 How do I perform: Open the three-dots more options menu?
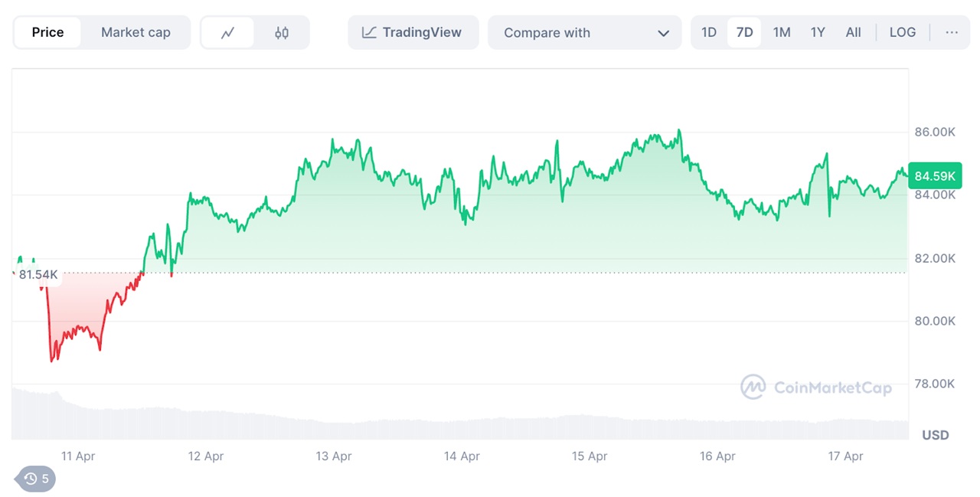(952, 32)
